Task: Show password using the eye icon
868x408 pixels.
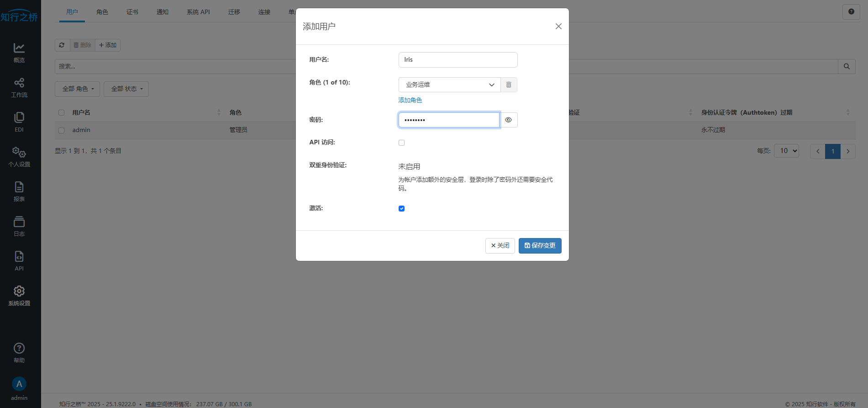Action: (508, 120)
